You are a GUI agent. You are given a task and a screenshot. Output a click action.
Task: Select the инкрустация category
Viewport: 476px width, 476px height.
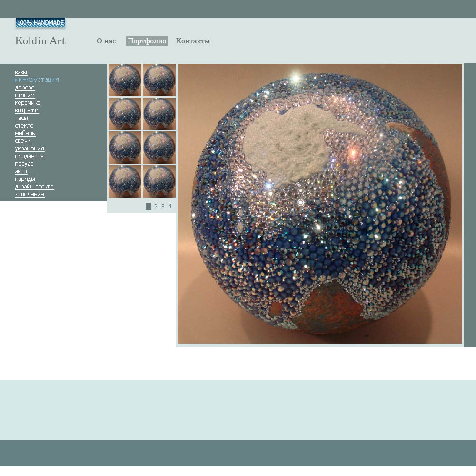[39, 80]
